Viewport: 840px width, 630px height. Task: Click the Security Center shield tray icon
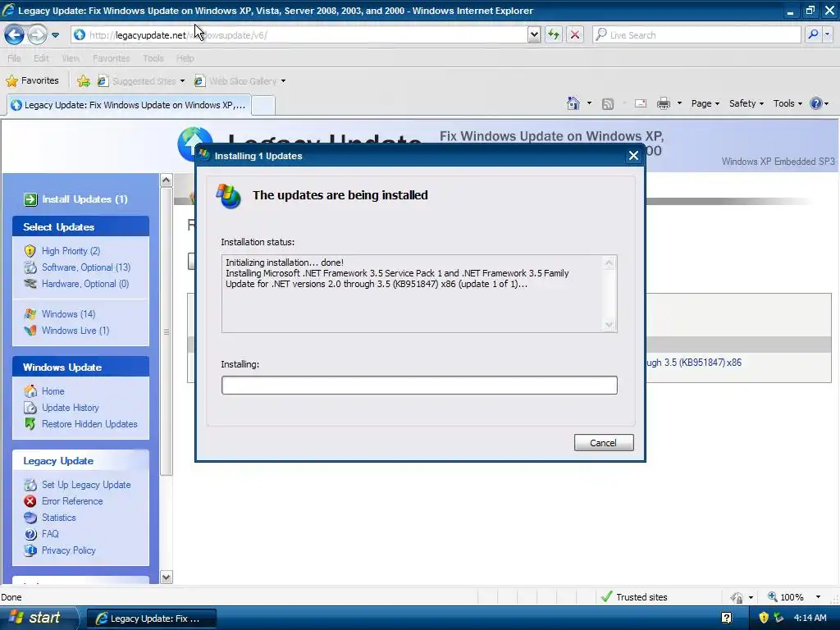(764, 618)
